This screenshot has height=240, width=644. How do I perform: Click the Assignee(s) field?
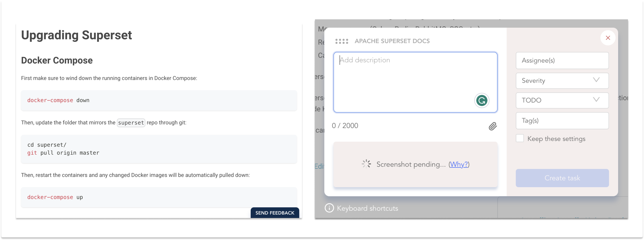tap(562, 60)
